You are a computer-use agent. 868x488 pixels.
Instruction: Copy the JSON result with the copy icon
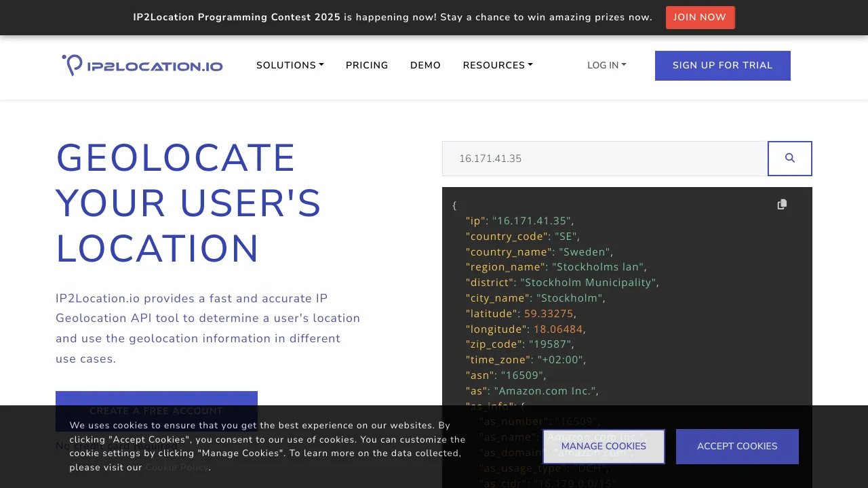click(x=782, y=204)
